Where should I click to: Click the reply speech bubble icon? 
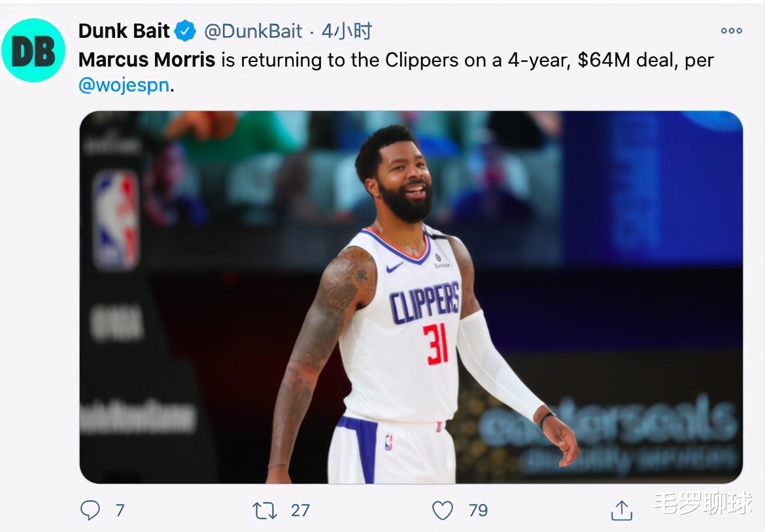pos(90,510)
